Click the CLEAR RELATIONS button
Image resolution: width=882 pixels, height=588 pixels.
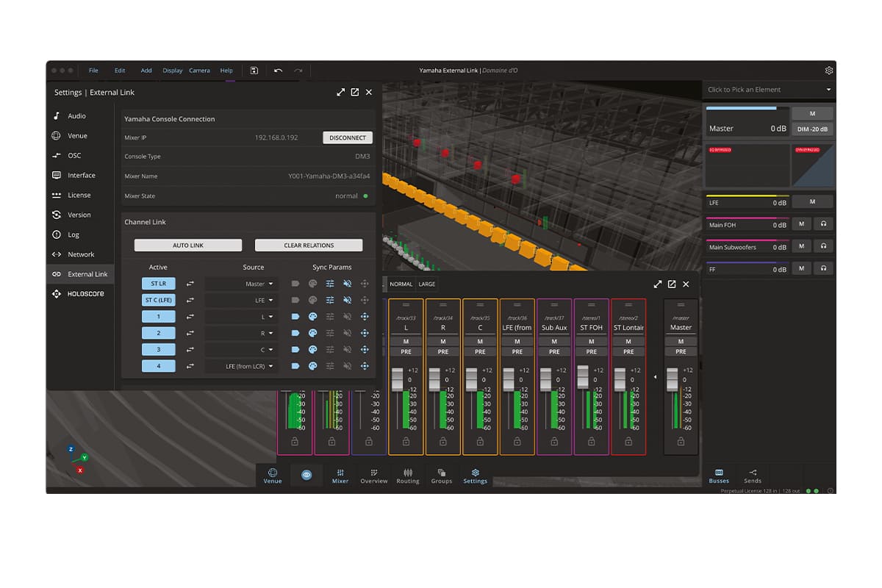coord(309,245)
